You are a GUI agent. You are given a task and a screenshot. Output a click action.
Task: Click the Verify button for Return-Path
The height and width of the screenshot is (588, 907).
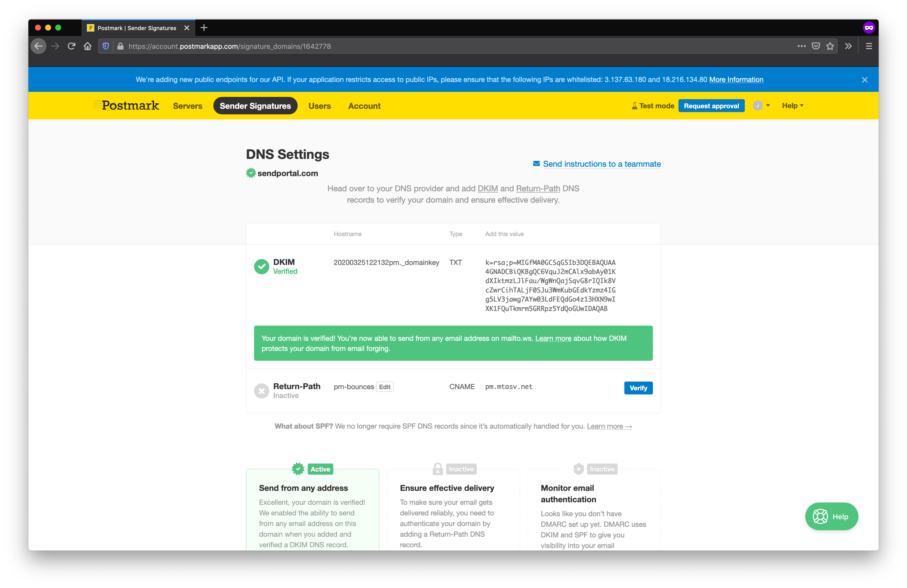point(638,388)
